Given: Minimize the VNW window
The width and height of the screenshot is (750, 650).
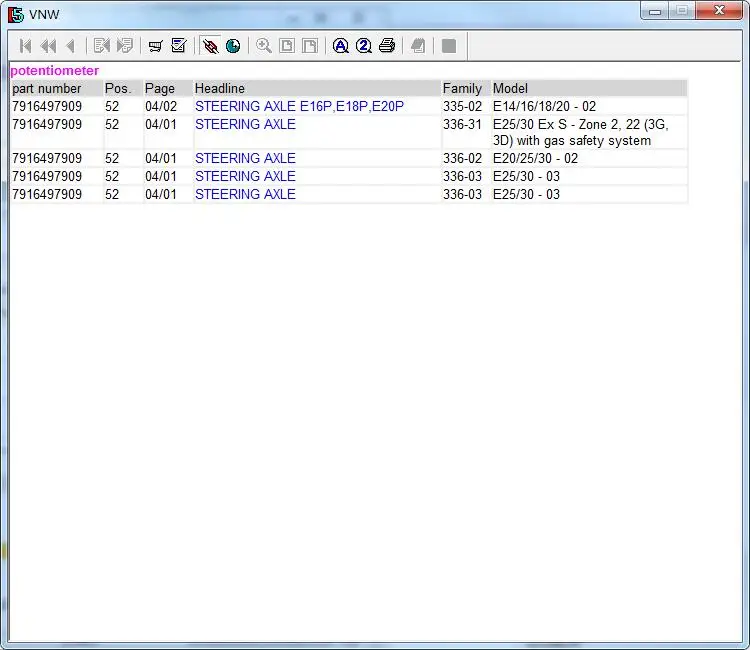Looking at the screenshot, I should pyautogui.click(x=655, y=11).
